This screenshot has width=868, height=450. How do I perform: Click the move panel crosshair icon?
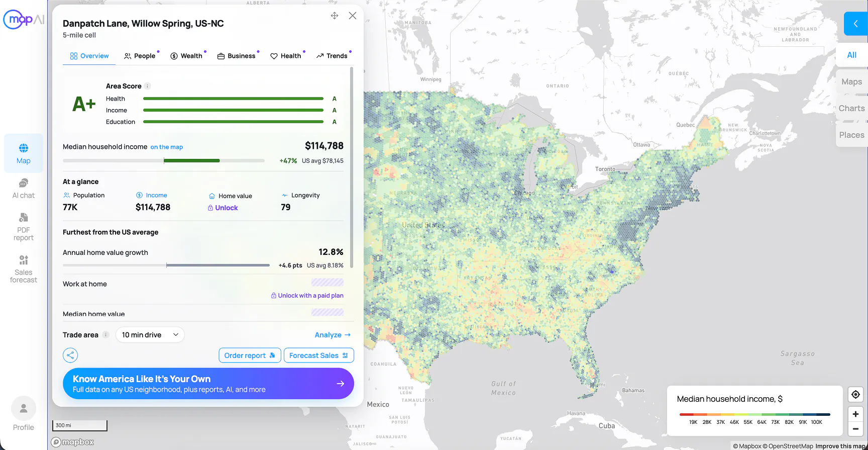click(x=335, y=16)
